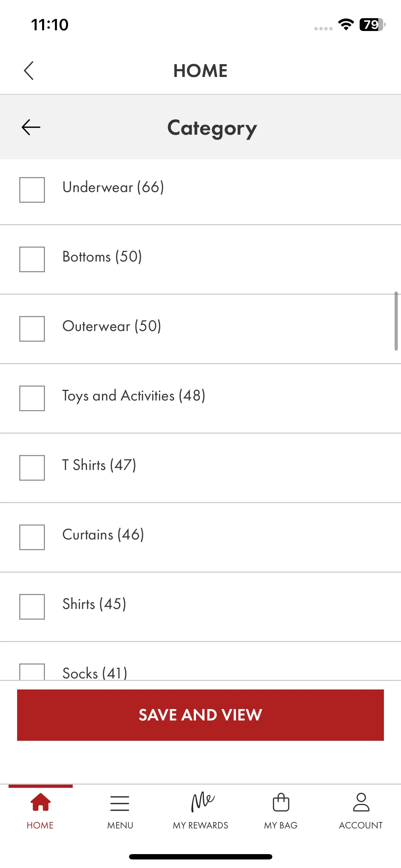Select the Socks (41) category label

point(95,673)
